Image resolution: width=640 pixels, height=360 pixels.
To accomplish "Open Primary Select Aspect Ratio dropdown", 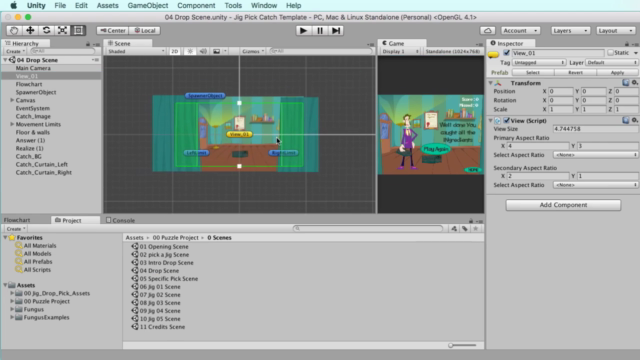I will click(x=595, y=155).
